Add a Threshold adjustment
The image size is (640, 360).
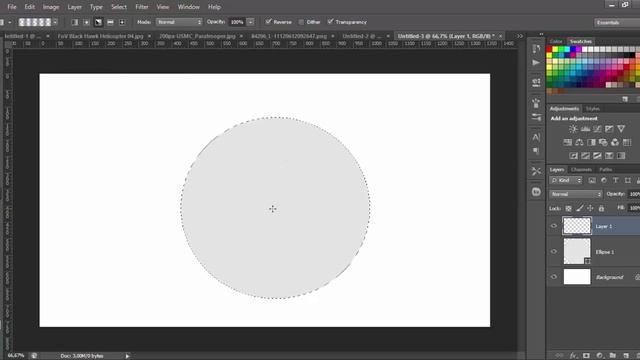tap(597, 156)
